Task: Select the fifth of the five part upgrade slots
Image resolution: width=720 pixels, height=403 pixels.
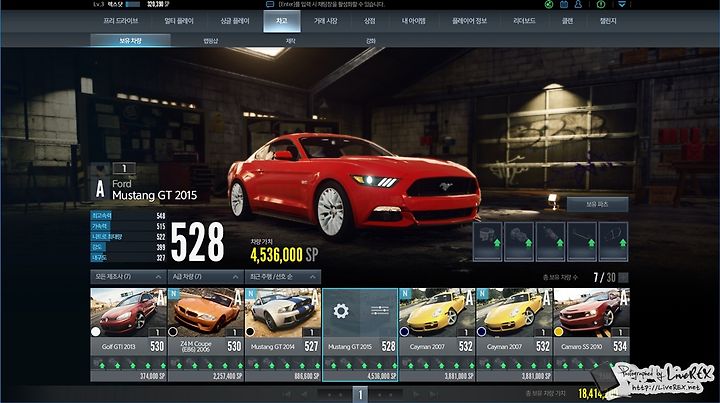Action: coord(613,241)
